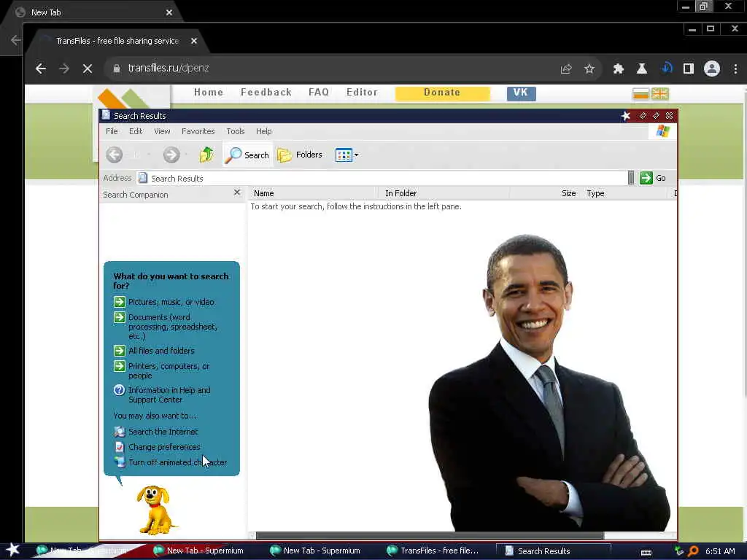Toggle the Folders toolbar button
The width and height of the screenshot is (747, 560).
click(300, 155)
